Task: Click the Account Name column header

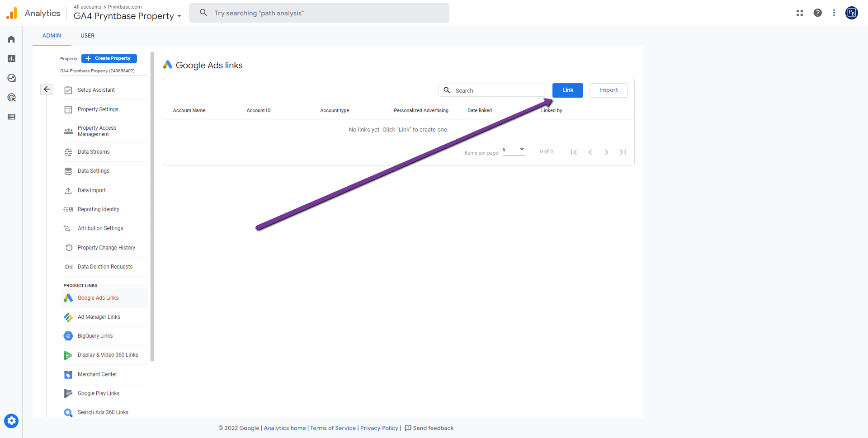Action: (189, 110)
